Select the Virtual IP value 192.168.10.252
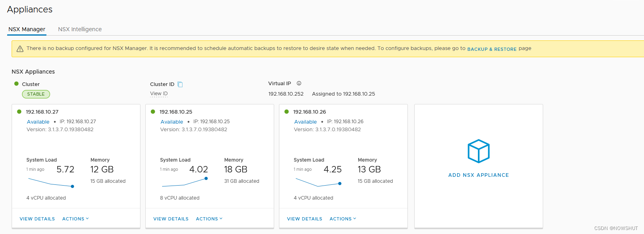 pyautogui.click(x=286, y=94)
